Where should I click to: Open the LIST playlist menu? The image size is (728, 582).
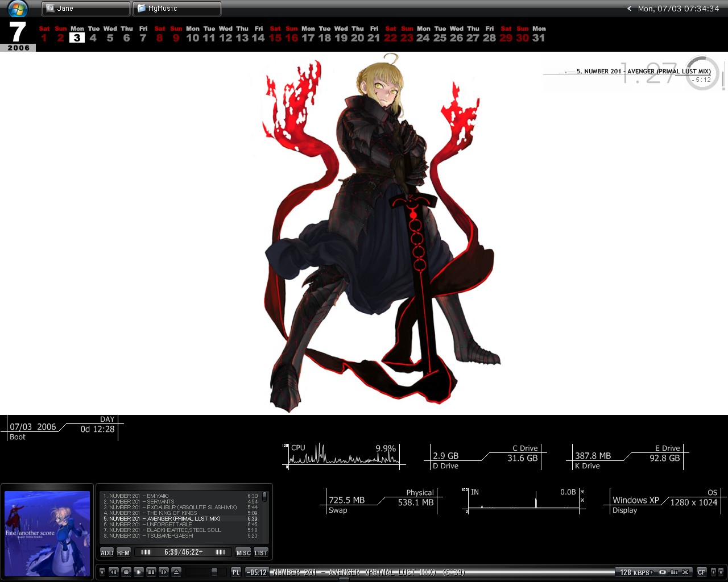261,552
